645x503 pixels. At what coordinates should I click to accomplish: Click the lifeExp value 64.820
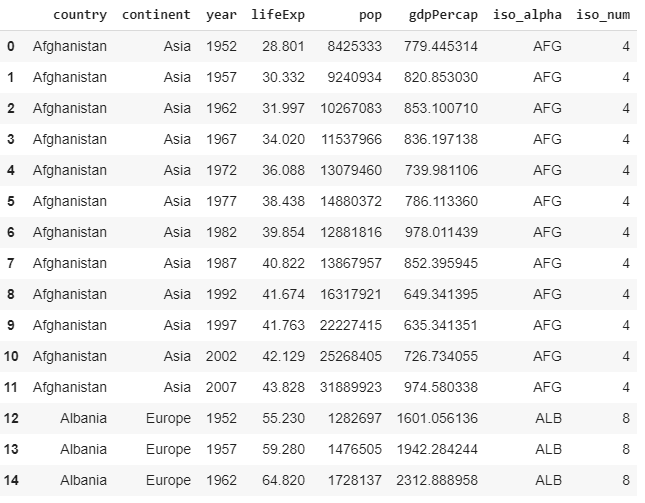point(284,480)
